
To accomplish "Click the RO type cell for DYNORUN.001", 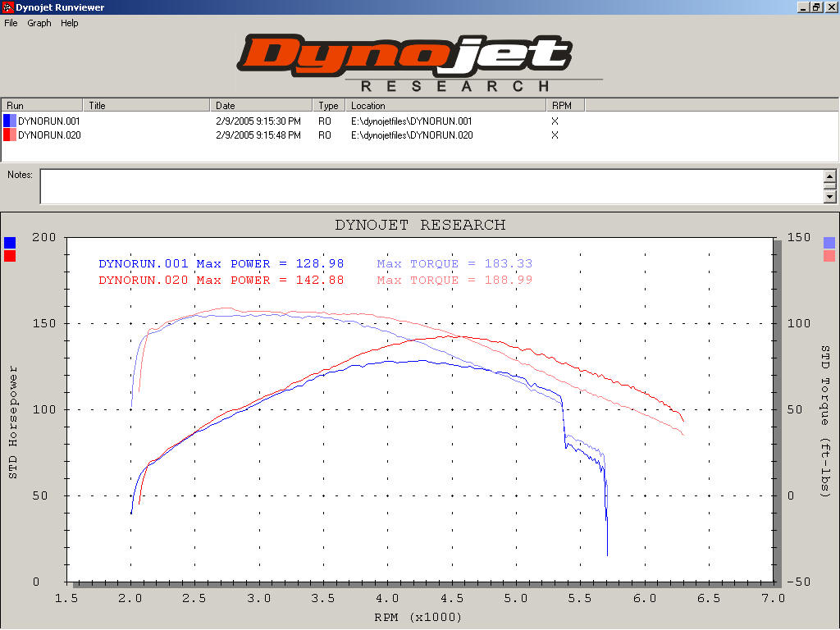I will (x=325, y=121).
